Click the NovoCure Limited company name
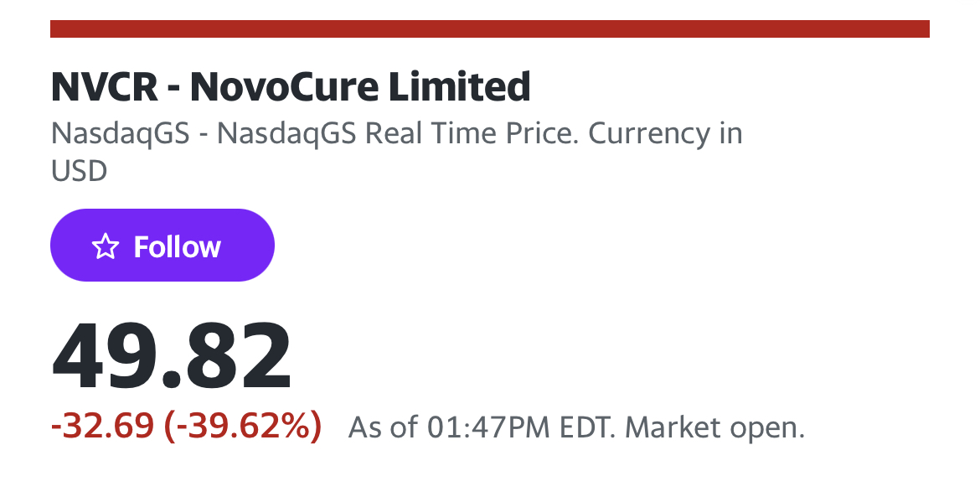Screen dimensions: 980x502 coord(360,87)
